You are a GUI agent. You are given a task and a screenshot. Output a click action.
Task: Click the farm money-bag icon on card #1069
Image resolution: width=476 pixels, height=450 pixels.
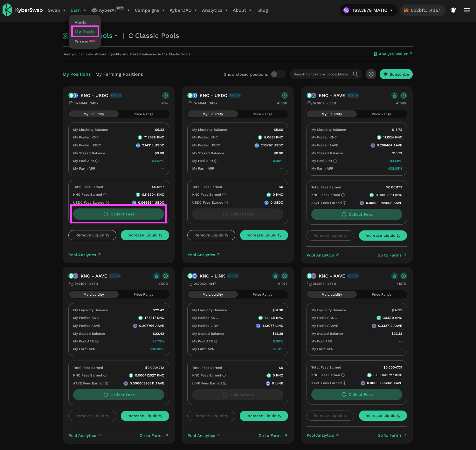point(394,95)
